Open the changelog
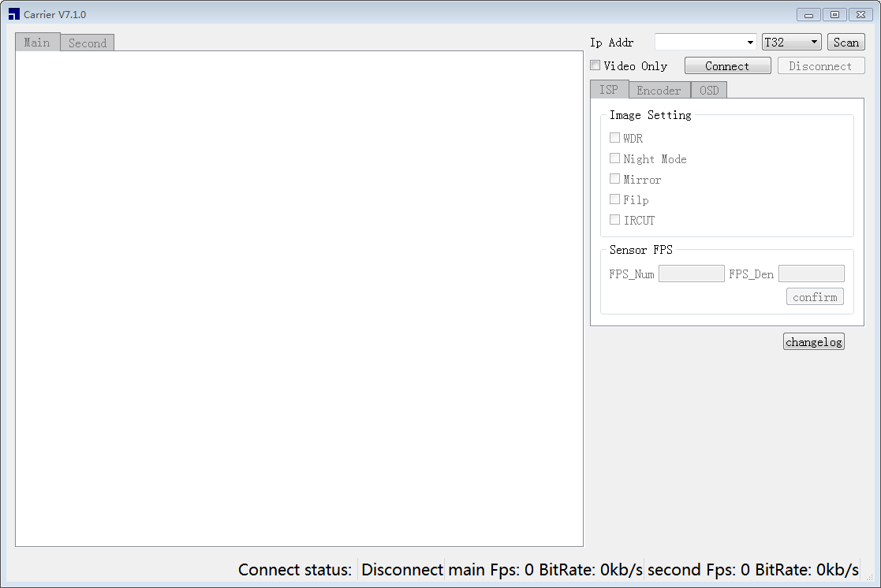The image size is (881, 588). pyautogui.click(x=814, y=341)
